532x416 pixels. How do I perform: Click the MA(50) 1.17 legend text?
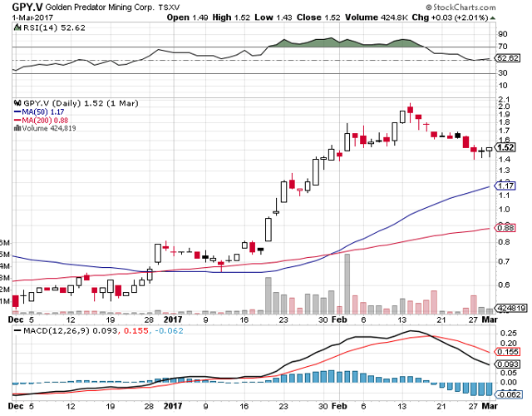pyautogui.click(x=43, y=111)
